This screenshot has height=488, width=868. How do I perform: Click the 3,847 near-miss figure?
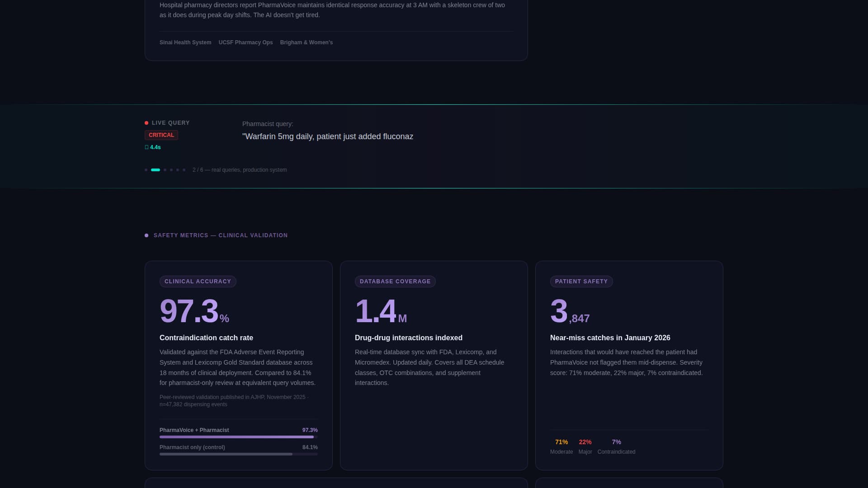click(x=570, y=311)
